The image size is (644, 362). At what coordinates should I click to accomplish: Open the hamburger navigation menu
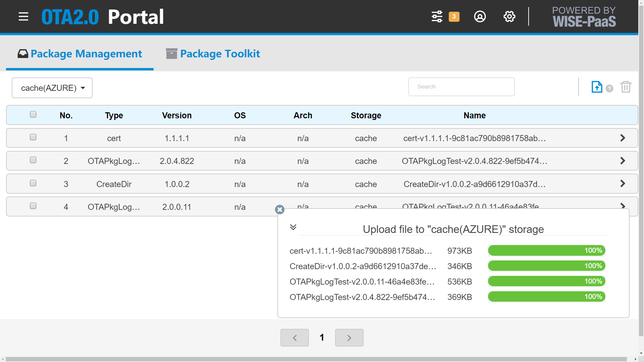tap(23, 16)
